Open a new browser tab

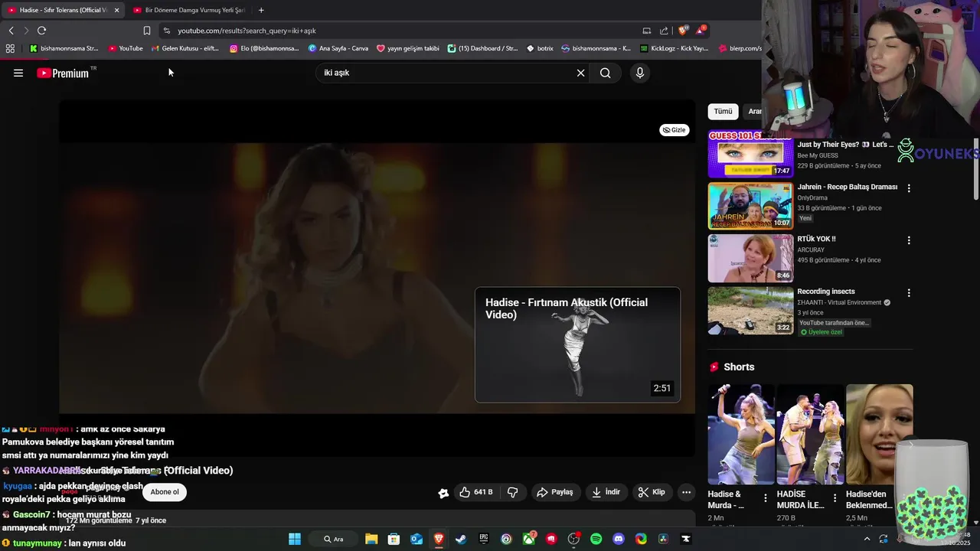[261, 10]
